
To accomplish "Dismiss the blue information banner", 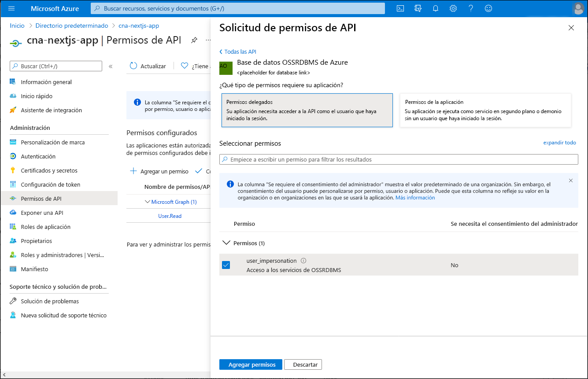I will [571, 180].
